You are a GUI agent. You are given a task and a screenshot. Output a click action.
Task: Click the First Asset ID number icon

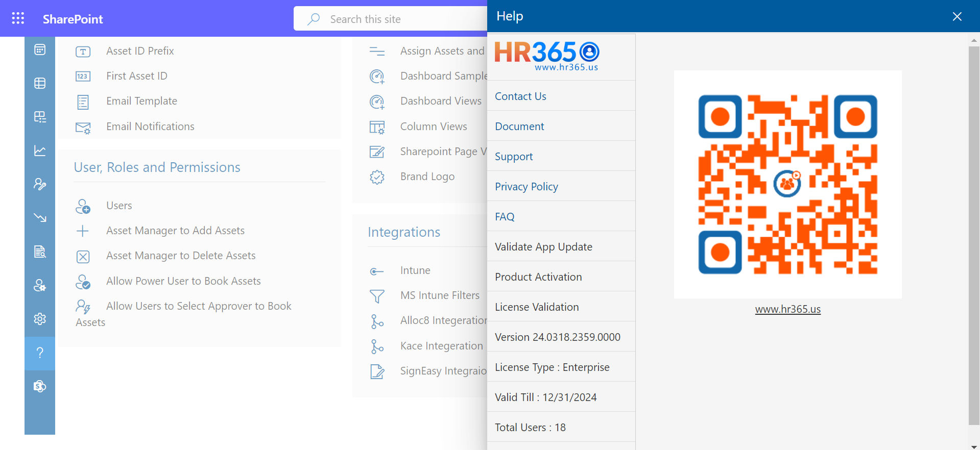coord(83,77)
